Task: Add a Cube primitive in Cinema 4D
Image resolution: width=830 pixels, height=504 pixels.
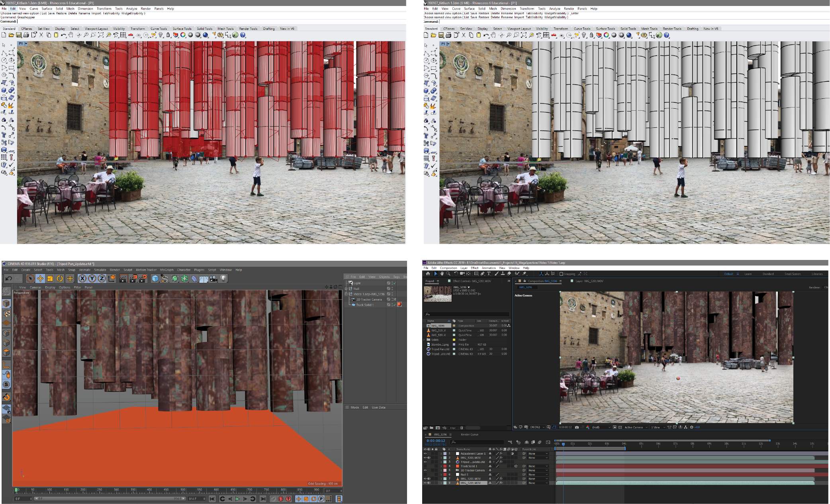Action: click(x=155, y=279)
